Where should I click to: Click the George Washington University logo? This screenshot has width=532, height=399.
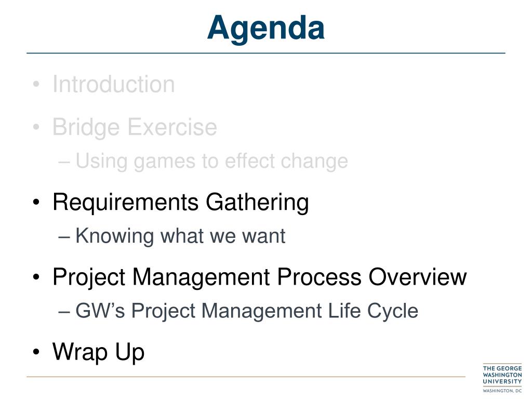pyautogui.click(x=502, y=378)
